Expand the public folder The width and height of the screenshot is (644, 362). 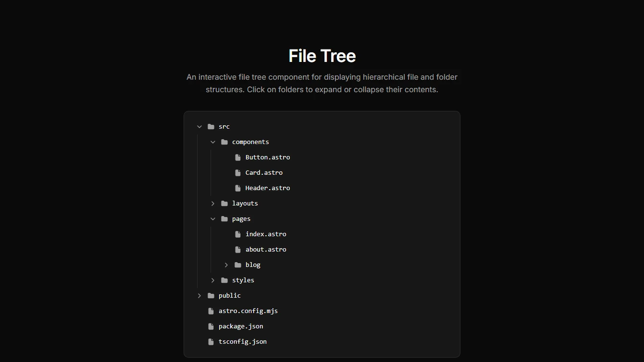click(199, 295)
